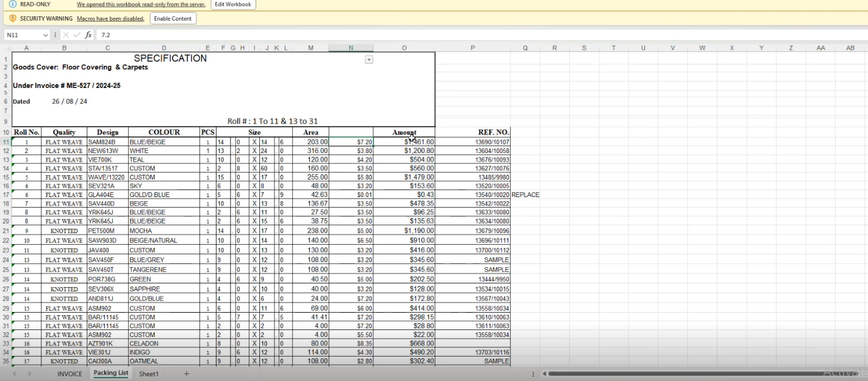This screenshot has height=381, width=868.
Task: Click the 'Macros have been disabled' link
Action: click(x=111, y=18)
